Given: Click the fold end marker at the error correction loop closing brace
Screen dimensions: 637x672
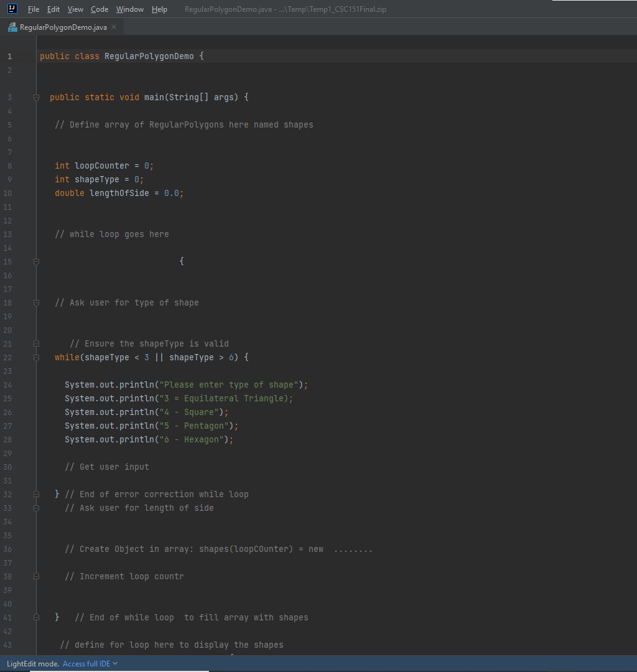Looking at the screenshot, I should pos(35,493).
